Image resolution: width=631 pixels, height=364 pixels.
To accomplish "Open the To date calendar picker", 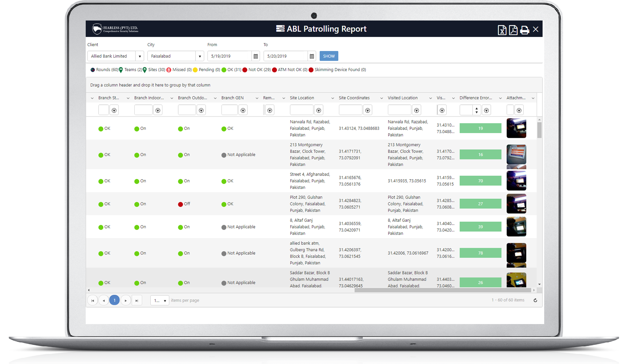I will [x=312, y=56].
